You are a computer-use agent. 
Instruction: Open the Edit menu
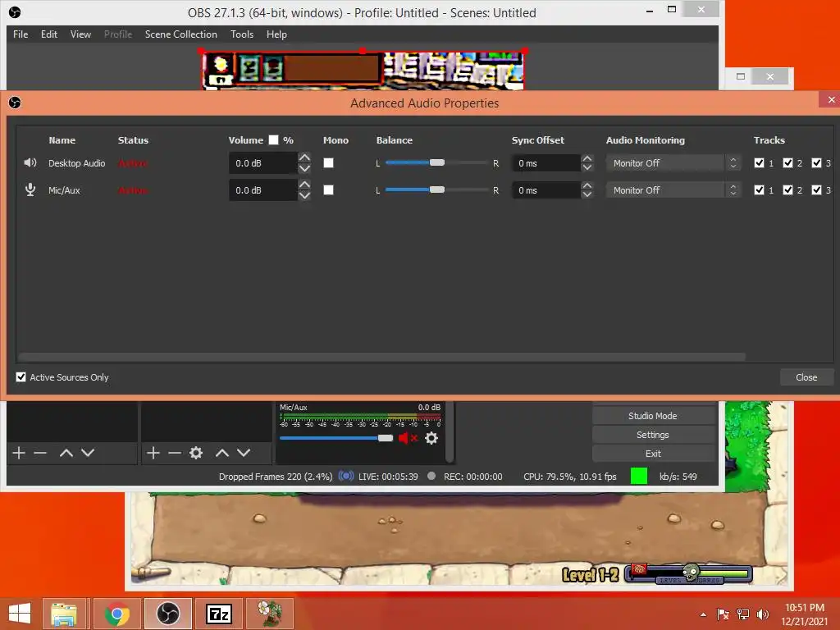click(x=48, y=34)
